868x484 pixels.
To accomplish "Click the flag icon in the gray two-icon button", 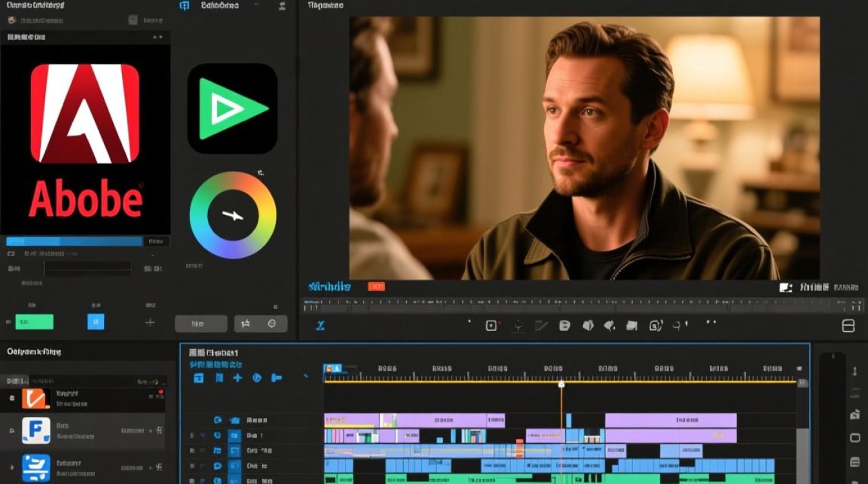I will (245, 323).
